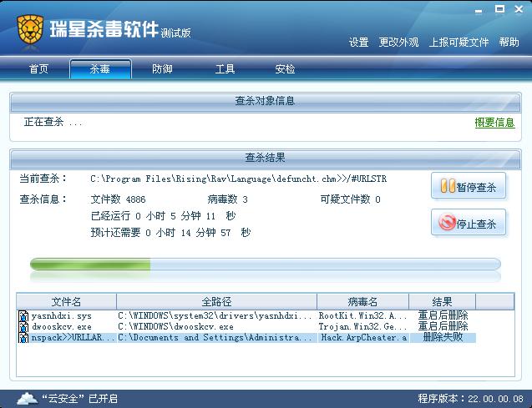Open the 安检 tab
Viewport: 532px width, 408px height.
285,69
